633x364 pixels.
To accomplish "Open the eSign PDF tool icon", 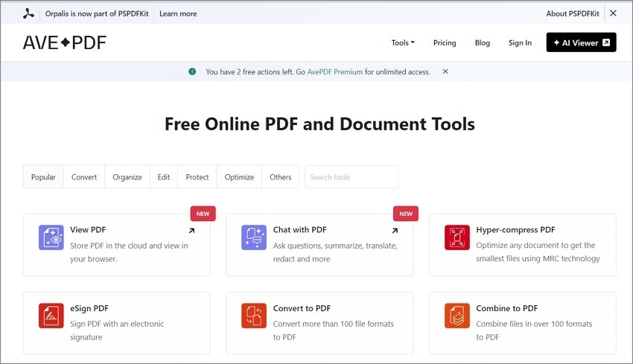I will pyautogui.click(x=51, y=316).
